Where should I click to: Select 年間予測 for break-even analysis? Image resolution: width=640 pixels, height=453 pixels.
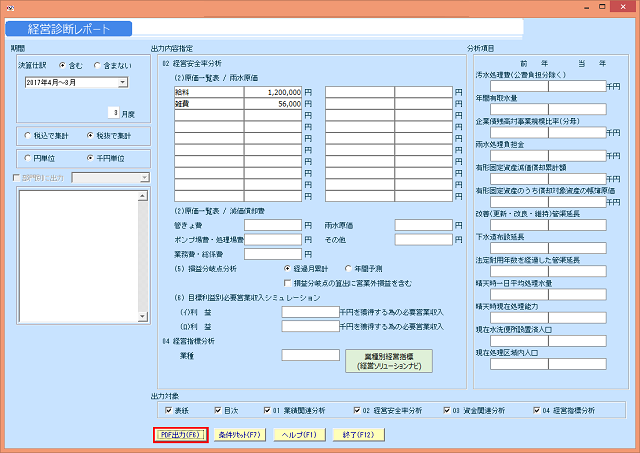click(x=348, y=269)
